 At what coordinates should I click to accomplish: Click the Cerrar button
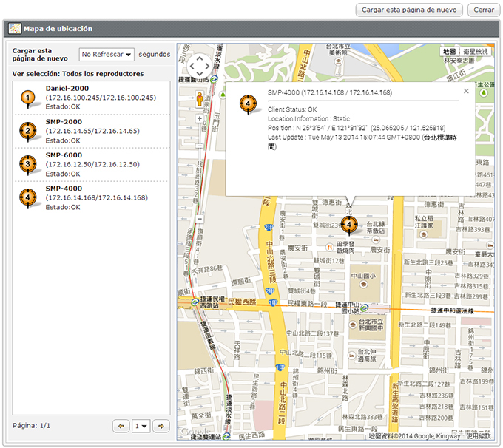(x=484, y=10)
